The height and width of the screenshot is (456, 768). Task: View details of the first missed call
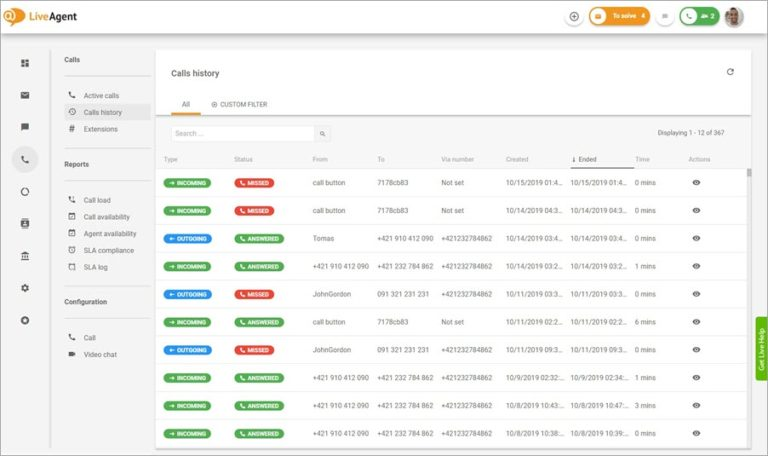(x=696, y=183)
